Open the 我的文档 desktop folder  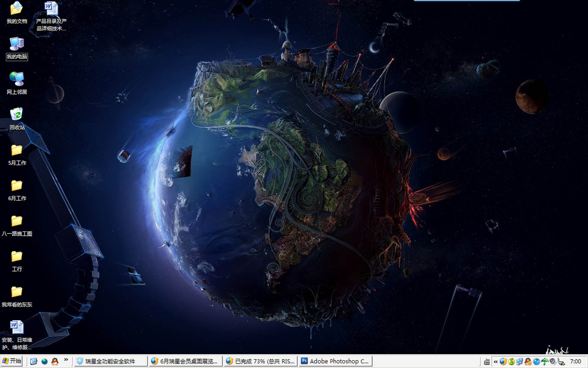point(17,12)
